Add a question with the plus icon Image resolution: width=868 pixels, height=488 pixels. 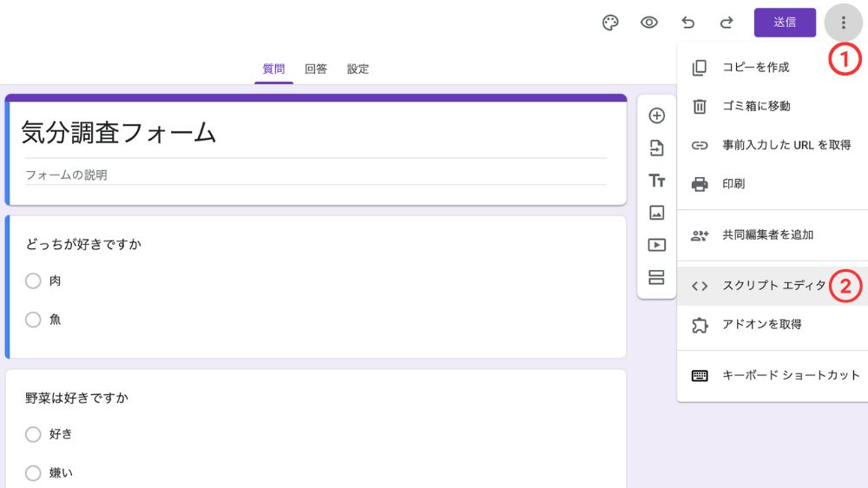click(657, 115)
